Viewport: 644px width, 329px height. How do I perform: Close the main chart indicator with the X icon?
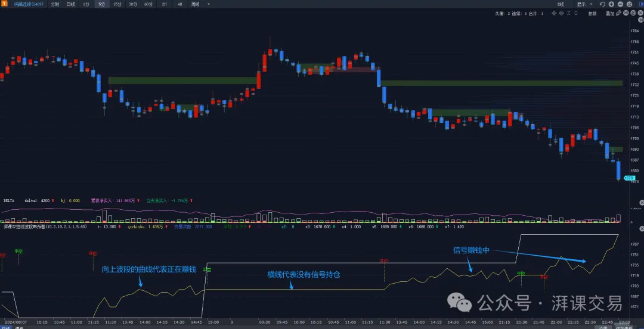640,13
